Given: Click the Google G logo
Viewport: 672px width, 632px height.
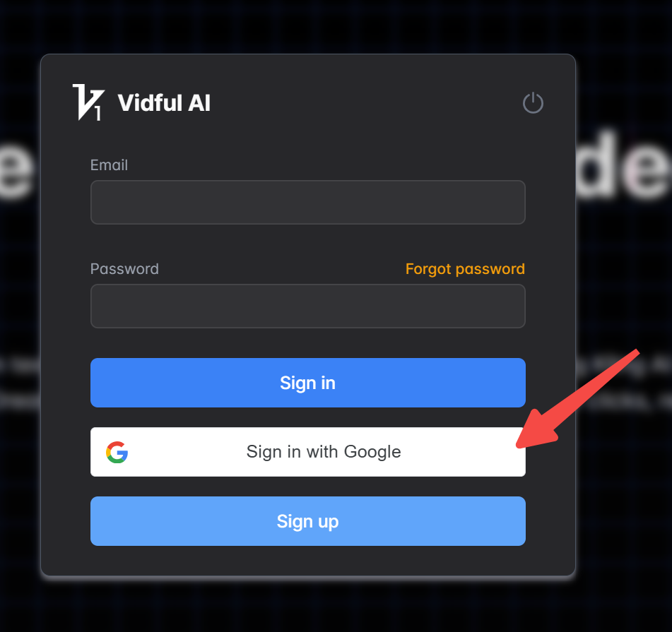Looking at the screenshot, I should click(x=117, y=452).
